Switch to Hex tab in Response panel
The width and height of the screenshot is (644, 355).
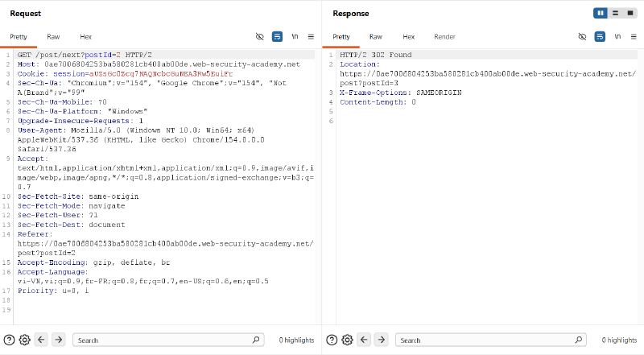point(409,36)
